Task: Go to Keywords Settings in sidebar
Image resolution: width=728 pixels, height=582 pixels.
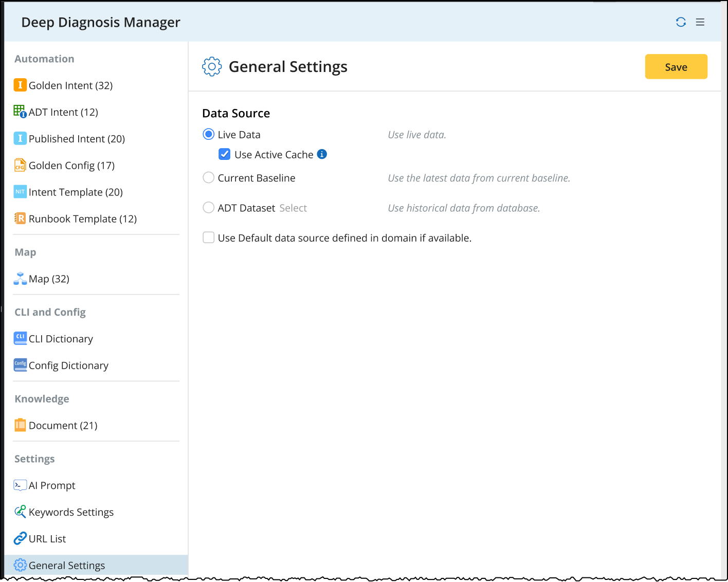Action: (71, 512)
